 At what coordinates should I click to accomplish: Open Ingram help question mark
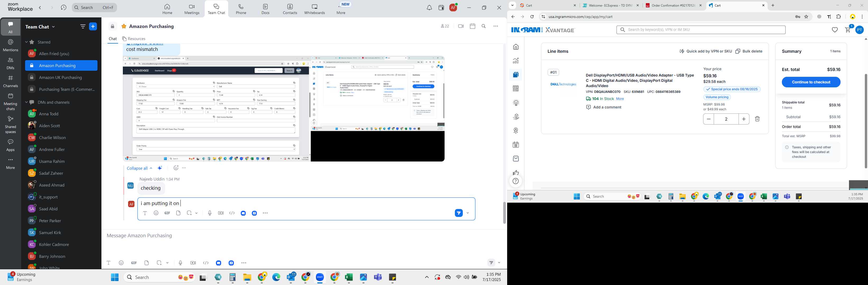tap(516, 181)
